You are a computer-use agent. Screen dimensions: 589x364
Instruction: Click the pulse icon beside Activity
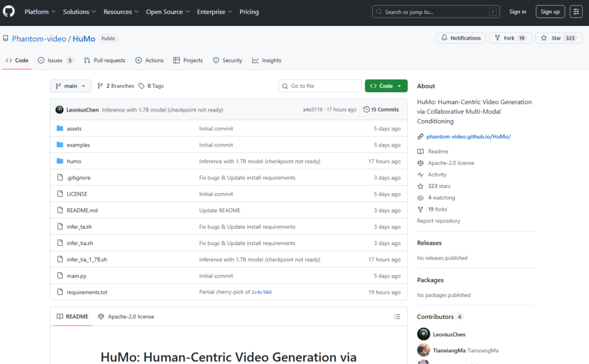coord(420,175)
